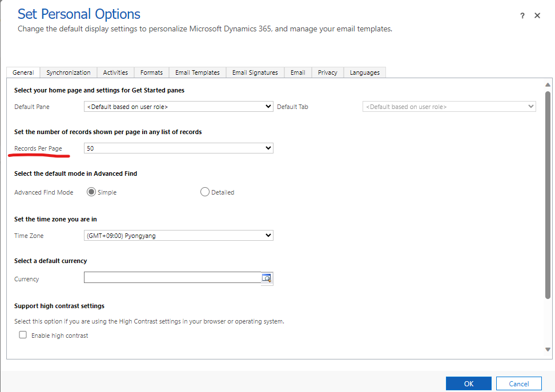Go to the Formats tab
555x392 pixels.
pos(151,72)
